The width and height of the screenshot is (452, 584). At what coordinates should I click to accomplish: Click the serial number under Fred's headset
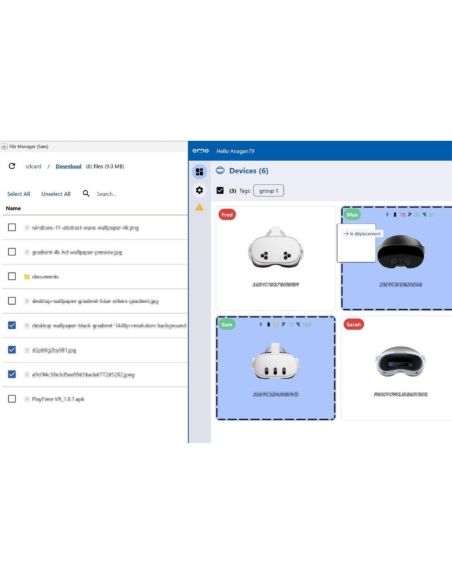(276, 285)
